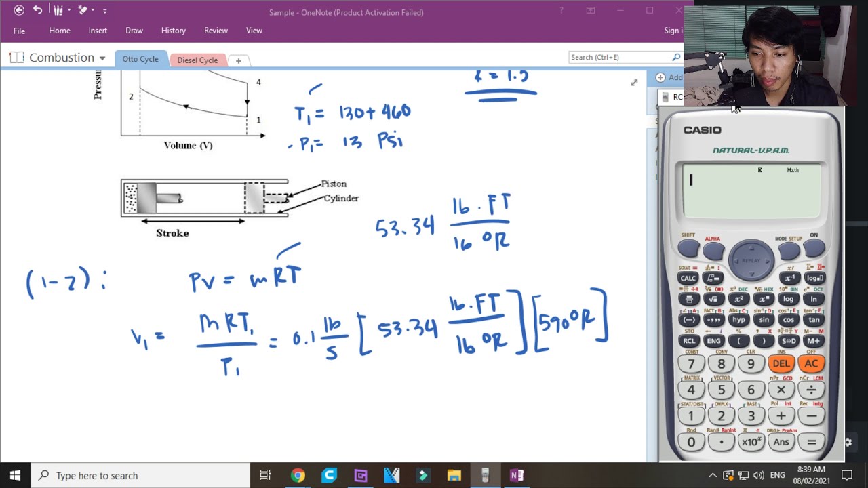Open the pen set dropdown arrow
The width and height of the screenshot is (868, 488).
[69, 10]
